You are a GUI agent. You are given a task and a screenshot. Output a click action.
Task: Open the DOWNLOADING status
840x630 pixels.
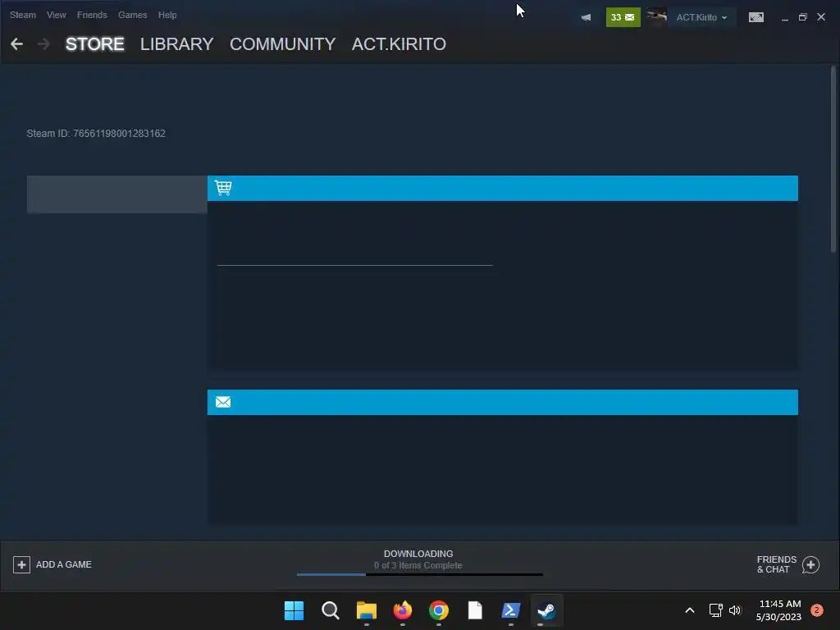tap(418, 554)
